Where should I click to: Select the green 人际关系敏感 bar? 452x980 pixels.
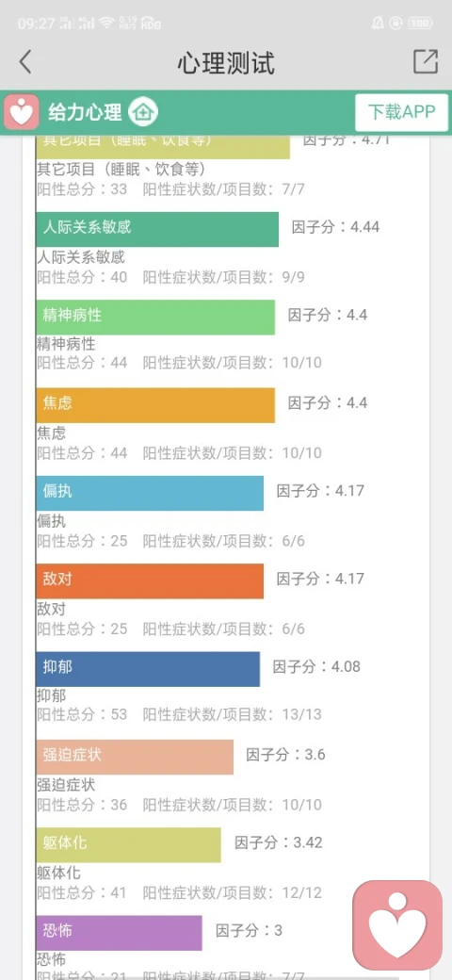coord(157,229)
